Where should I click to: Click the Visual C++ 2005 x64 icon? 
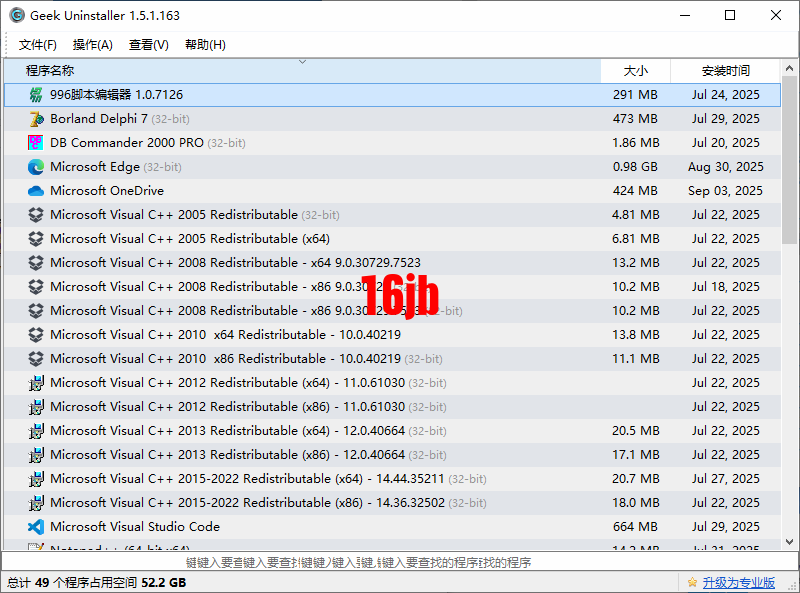(x=36, y=239)
